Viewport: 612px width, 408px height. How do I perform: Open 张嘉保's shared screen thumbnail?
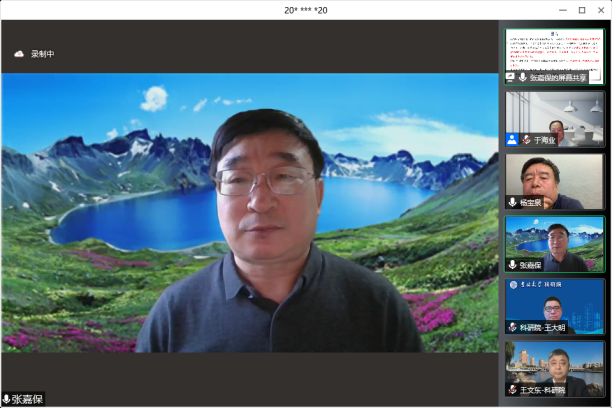[554, 52]
